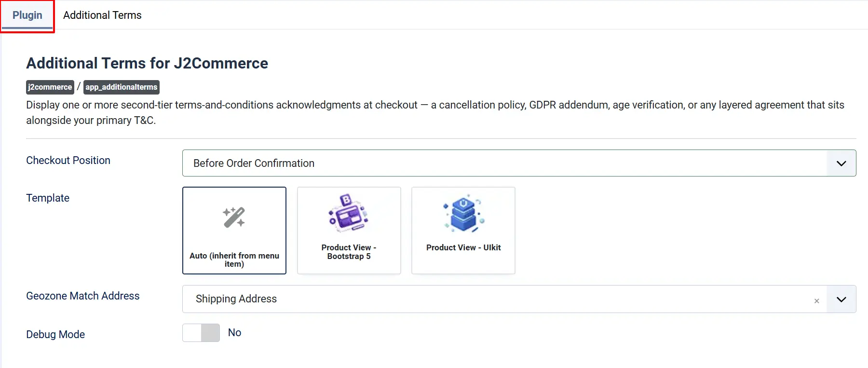
Task: Click the j2commerce badge
Action: coord(50,87)
